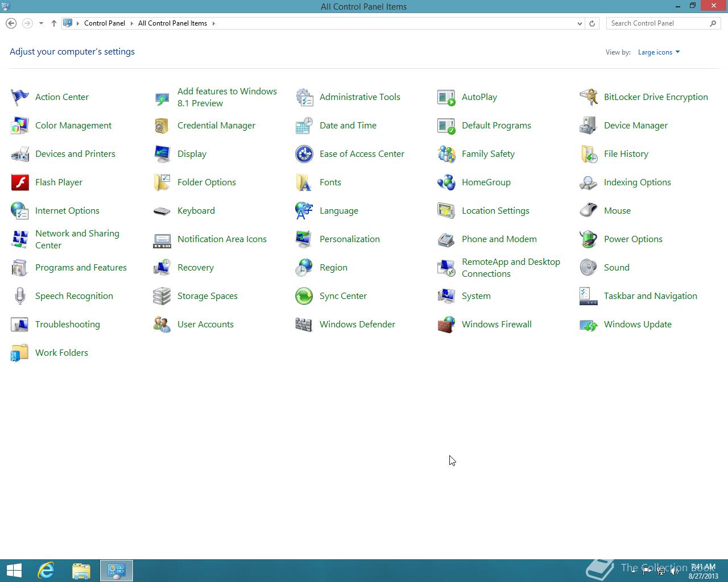Launch Internet Explorer from the taskbar

(46, 571)
